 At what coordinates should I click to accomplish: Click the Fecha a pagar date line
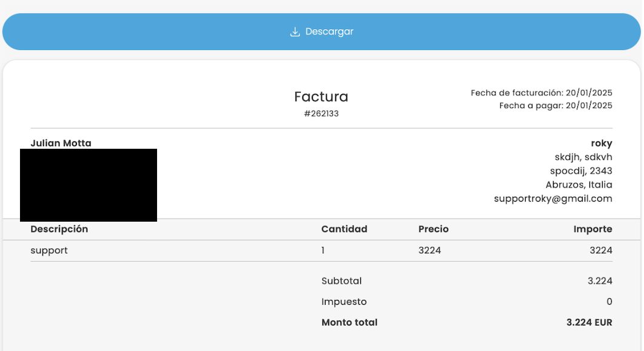[555, 106]
